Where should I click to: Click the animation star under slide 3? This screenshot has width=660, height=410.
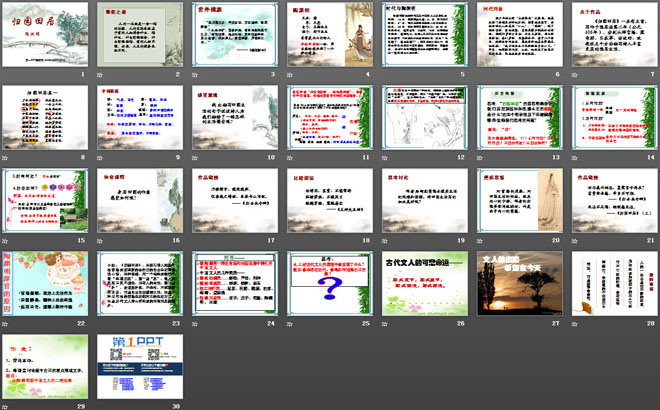(195, 75)
